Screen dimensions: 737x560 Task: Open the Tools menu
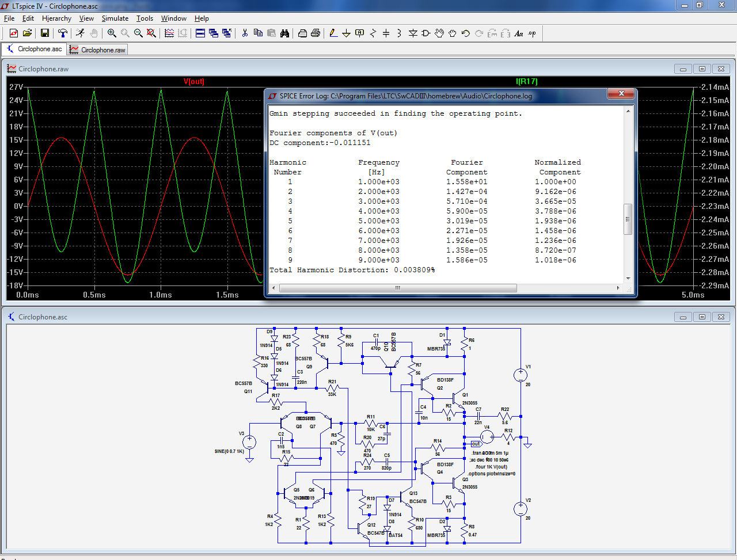[145, 18]
